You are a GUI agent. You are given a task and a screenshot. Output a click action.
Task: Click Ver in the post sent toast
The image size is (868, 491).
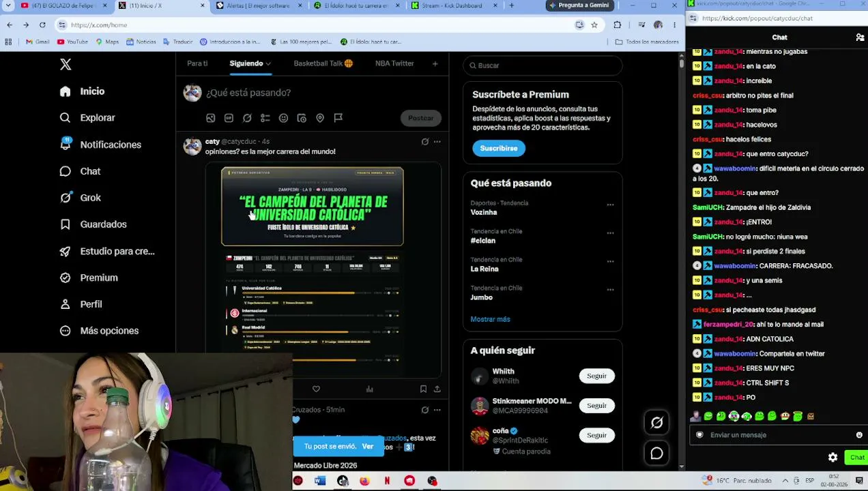tap(368, 447)
